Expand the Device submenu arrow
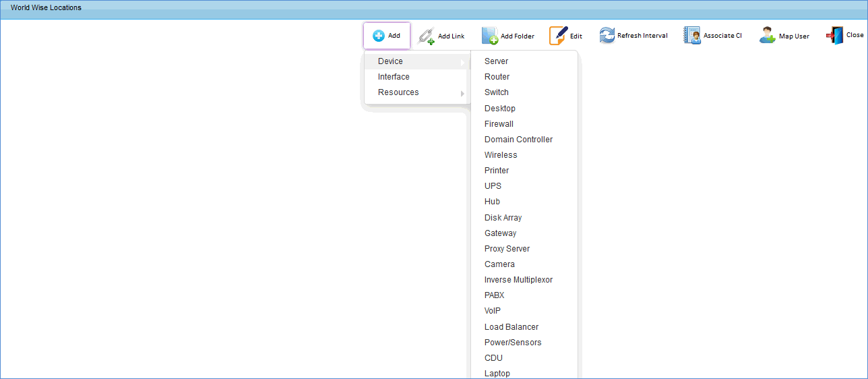 point(462,62)
